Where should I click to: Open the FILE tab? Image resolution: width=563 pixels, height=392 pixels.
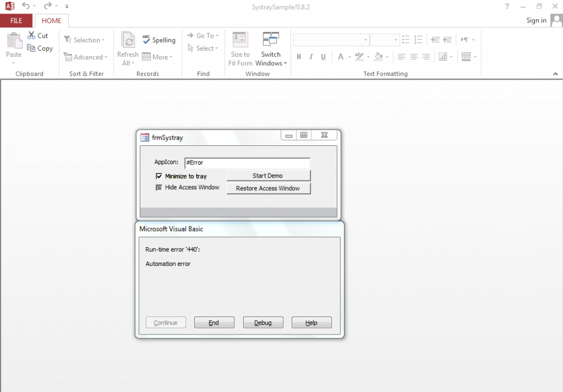pyautogui.click(x=16, y=20)
